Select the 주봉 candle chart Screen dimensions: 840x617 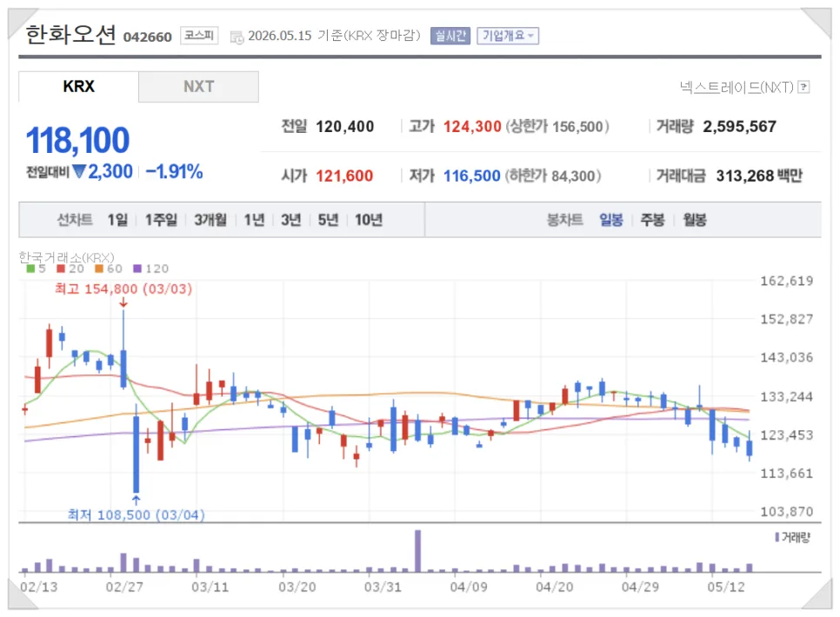click(x=652, y=220)
